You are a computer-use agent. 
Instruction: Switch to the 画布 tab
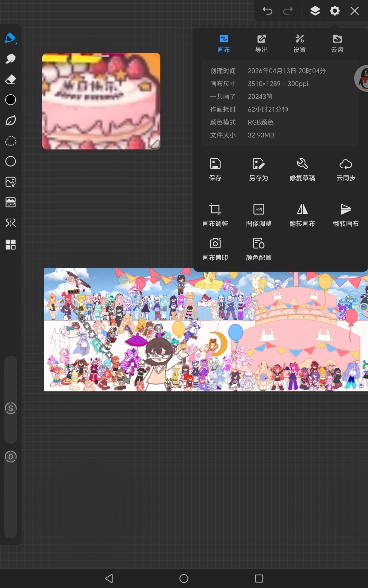click(x=224, y=44)
